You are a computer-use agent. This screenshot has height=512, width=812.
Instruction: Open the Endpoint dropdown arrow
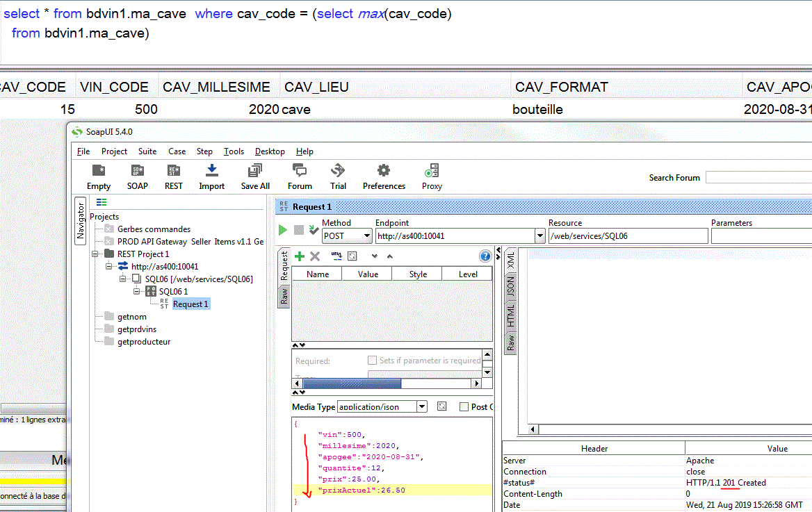pyautogui.click(x=539, y=236)
